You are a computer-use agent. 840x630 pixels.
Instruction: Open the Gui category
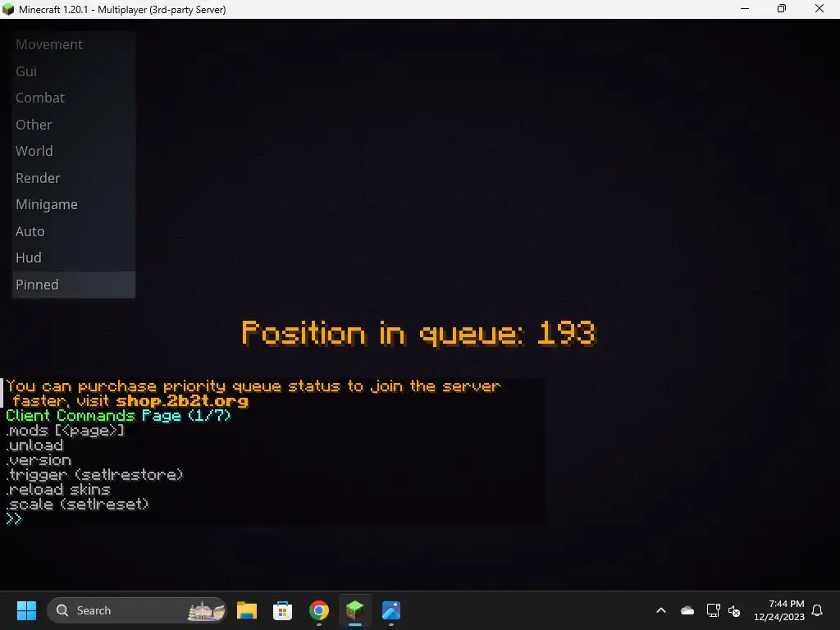click(73, 71)
